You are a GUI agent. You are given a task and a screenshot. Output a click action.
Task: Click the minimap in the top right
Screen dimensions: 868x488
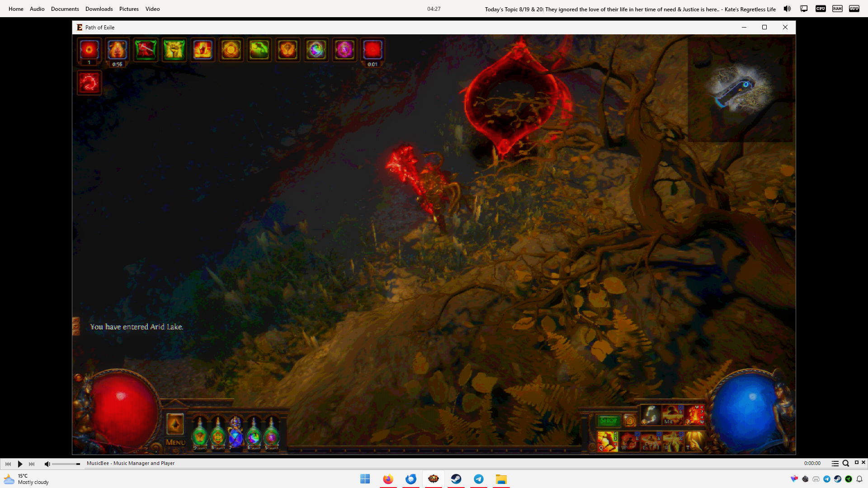[x=741, y=89]
